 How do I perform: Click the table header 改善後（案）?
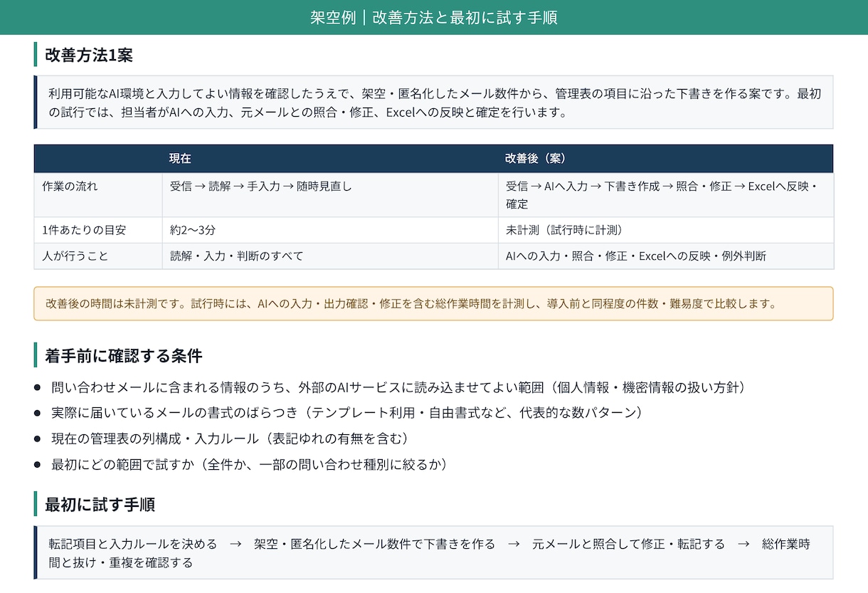[665, 159]
